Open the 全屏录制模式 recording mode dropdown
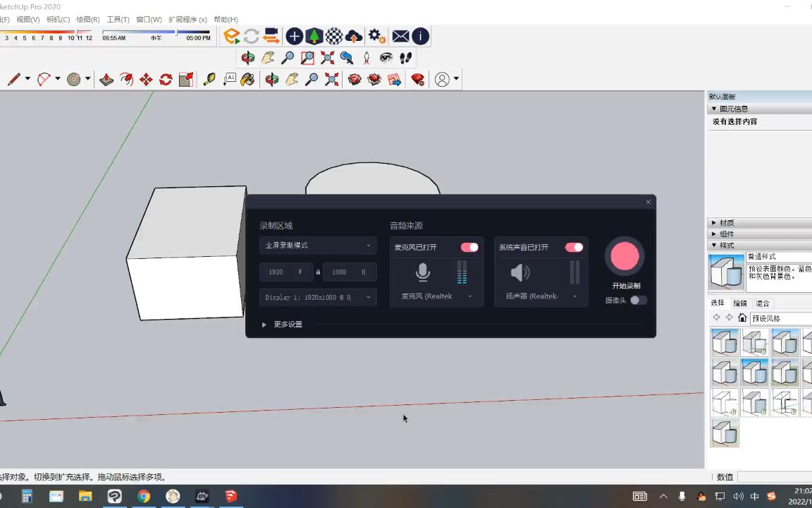This screenshot has width=812, height=508. click(317, 245)
